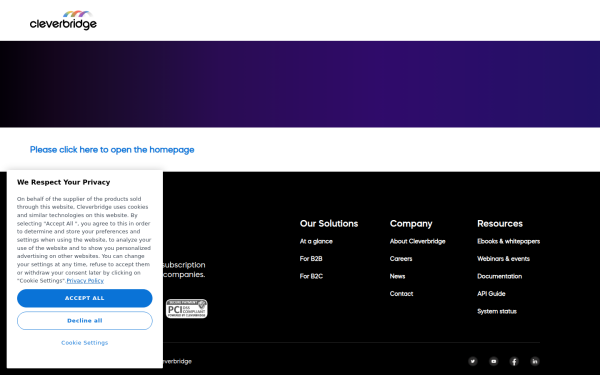Open Ebooks & whitepapers link

(509, 241)
